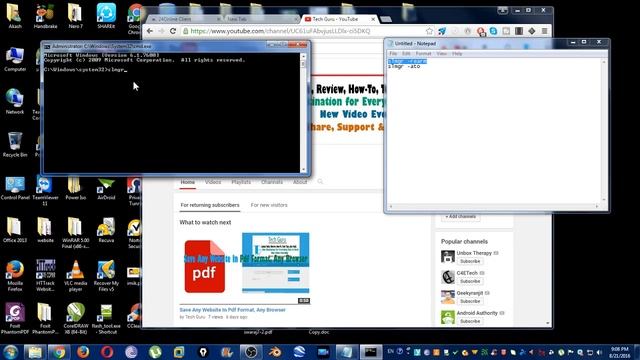
Task: Open the channel Playlists tab
Action: [x=241, y=182]
